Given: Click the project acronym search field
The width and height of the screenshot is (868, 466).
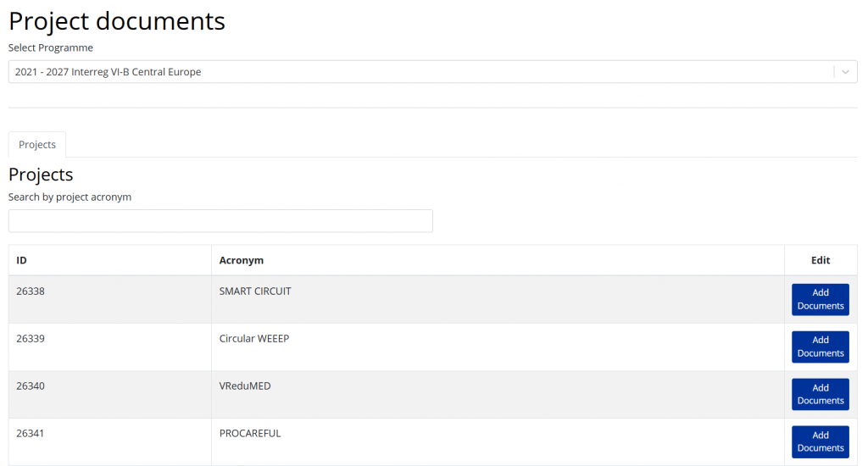Looking at the screenshot, I should (x=220, y=221).
